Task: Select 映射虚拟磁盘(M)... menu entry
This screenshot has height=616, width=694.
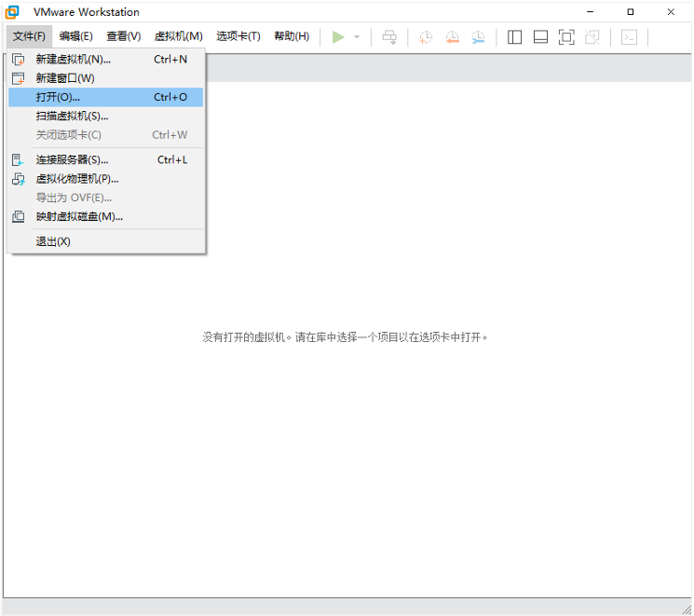Action: tap(106, 216)
